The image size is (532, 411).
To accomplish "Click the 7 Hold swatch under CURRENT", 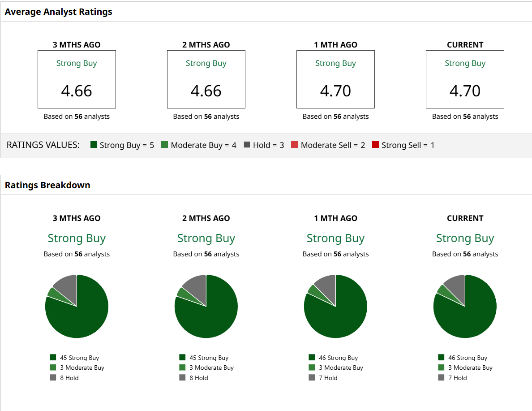I will [x=442, y=377].
